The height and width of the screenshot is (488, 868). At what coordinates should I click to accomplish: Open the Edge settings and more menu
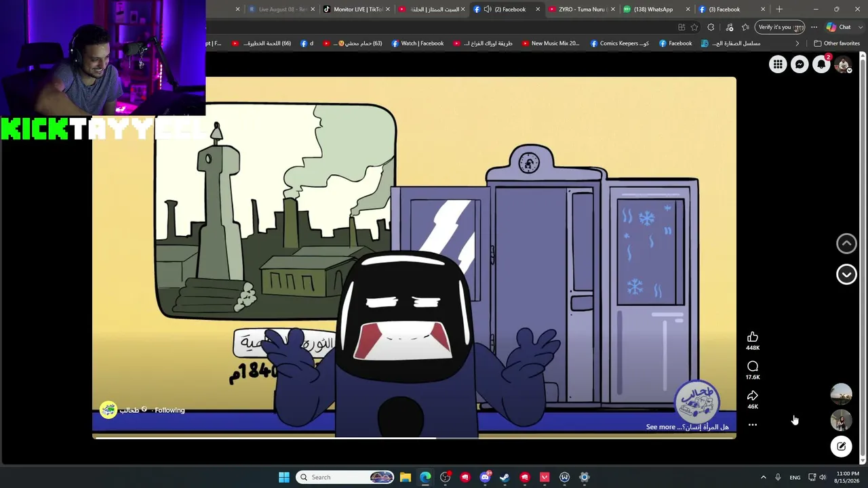[x=814, y=27]
